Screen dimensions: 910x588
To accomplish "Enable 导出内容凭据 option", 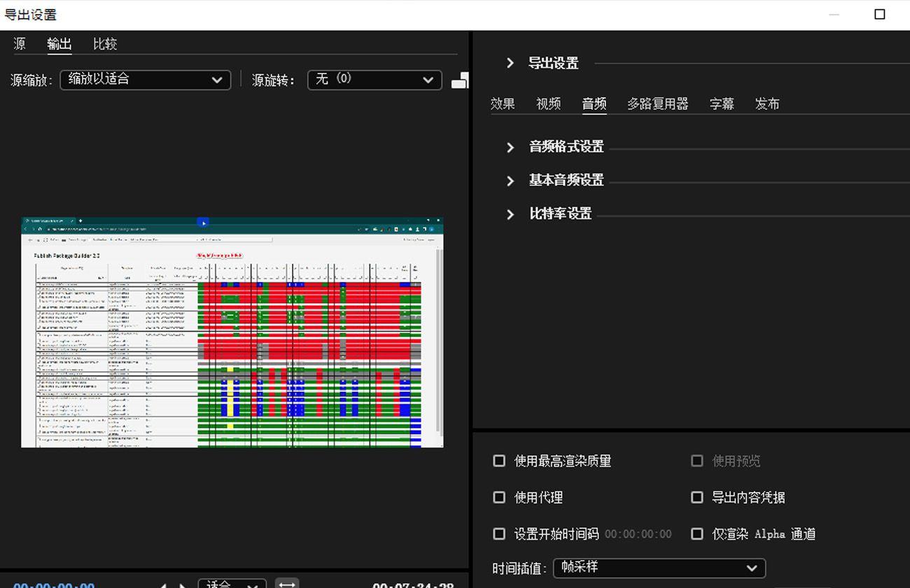I will click(x=697, y=497).
